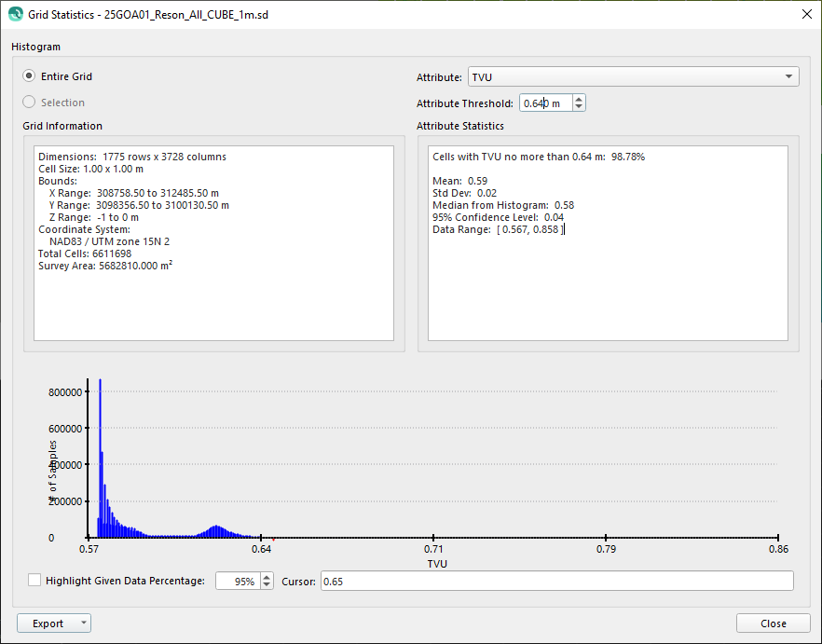
Task: Click the Grid Statistics app icon in title bar
Action: (15, 14)
